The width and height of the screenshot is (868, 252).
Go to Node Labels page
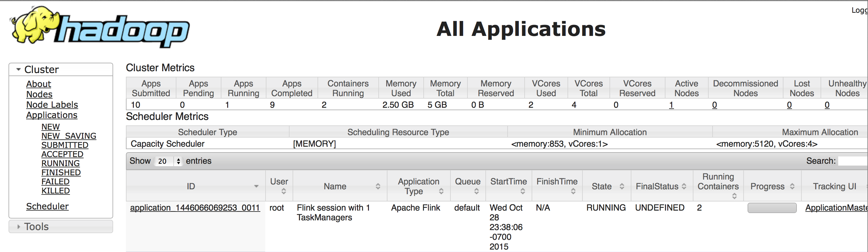coord(52,105)
